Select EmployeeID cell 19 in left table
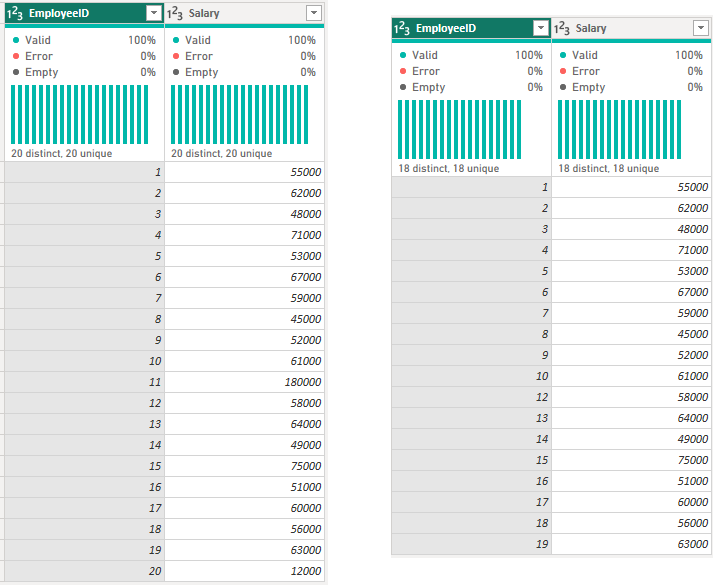 pyautogui.click(x=84, y=550)
